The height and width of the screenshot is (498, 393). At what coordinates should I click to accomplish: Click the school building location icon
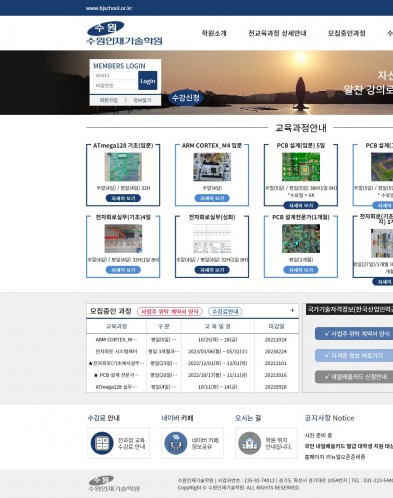(x=249, y=443)
